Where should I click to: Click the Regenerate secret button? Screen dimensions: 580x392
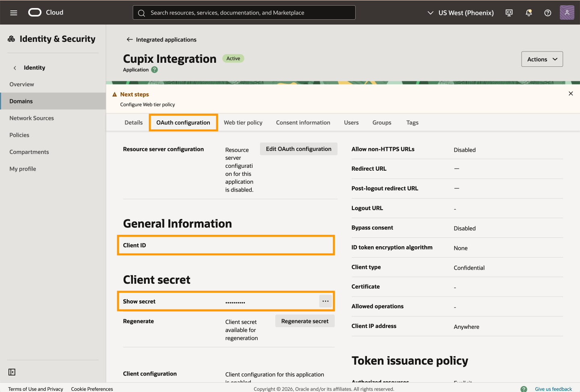[305, 321]
